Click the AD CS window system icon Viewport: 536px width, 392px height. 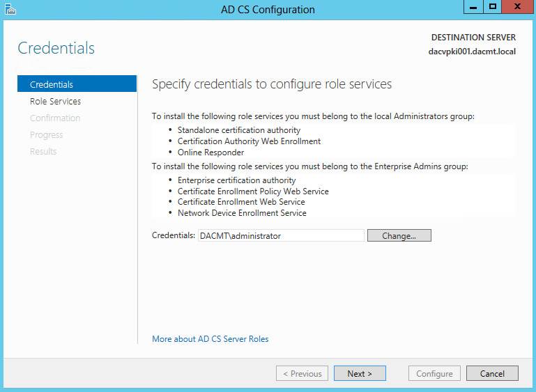point(10,9)
